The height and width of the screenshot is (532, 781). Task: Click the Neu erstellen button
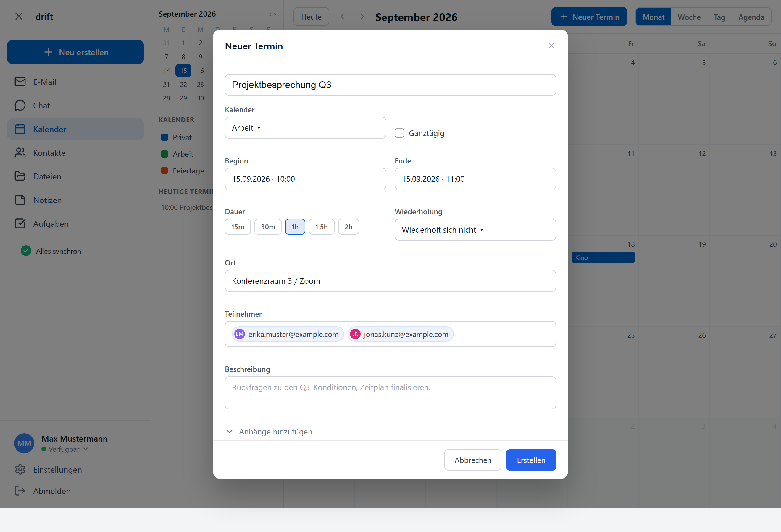75,52
